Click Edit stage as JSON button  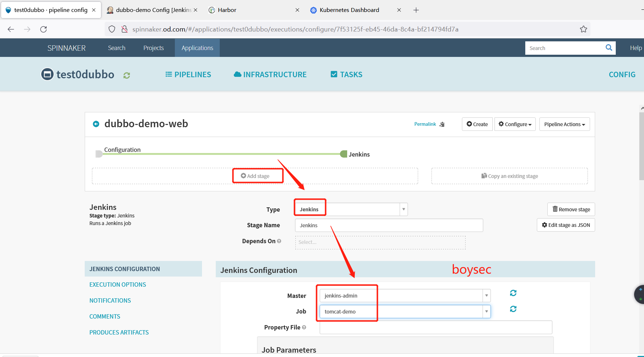click(x=566, y=225)
